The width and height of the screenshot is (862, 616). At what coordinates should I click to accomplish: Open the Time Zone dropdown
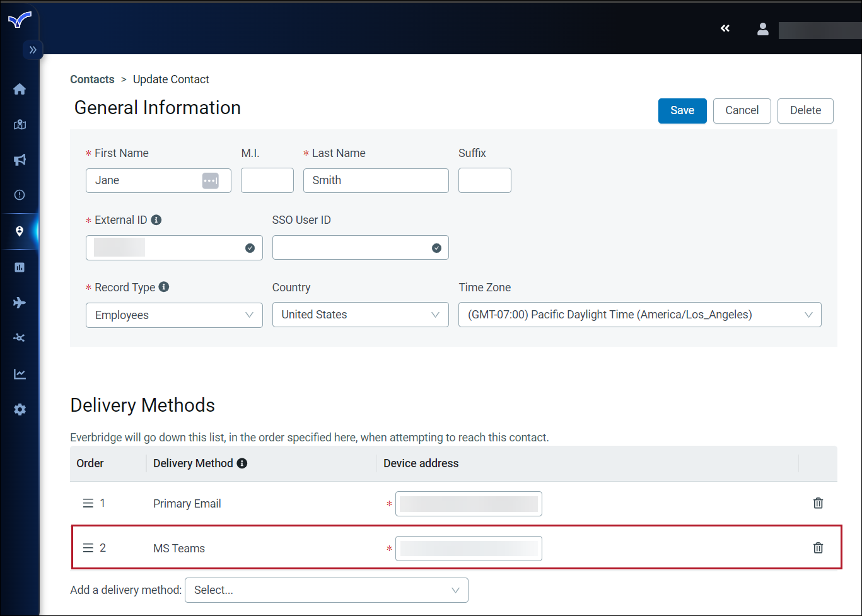[640, 315]
